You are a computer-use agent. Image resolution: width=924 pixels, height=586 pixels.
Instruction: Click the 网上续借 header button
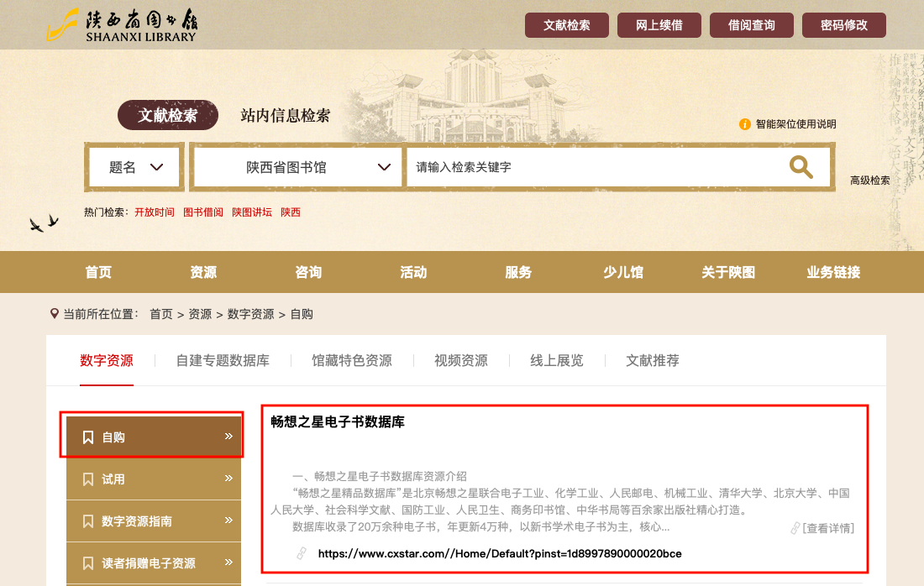(659, 25)
